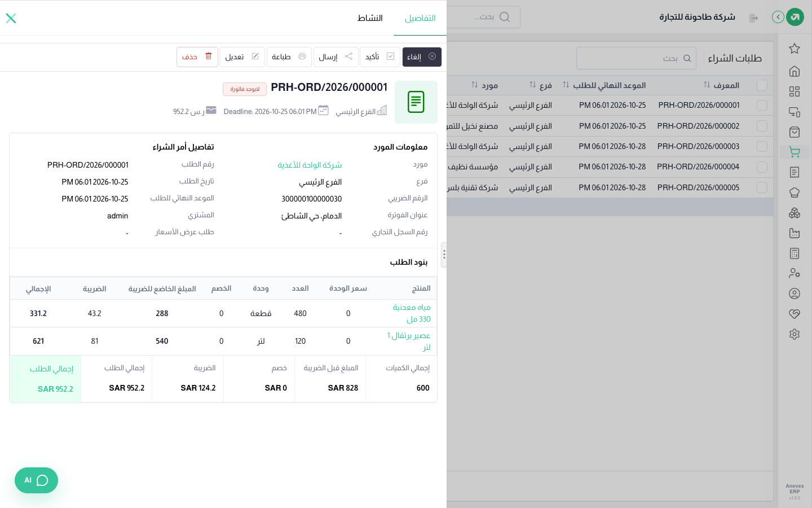This screenshot has width=812, height=508.
Task: Close the order details panel with X
Action: 11,18
